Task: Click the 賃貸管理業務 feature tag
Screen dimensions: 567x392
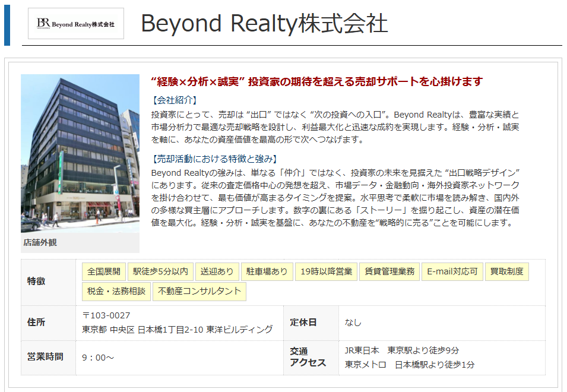Action: tap(389, 272)
